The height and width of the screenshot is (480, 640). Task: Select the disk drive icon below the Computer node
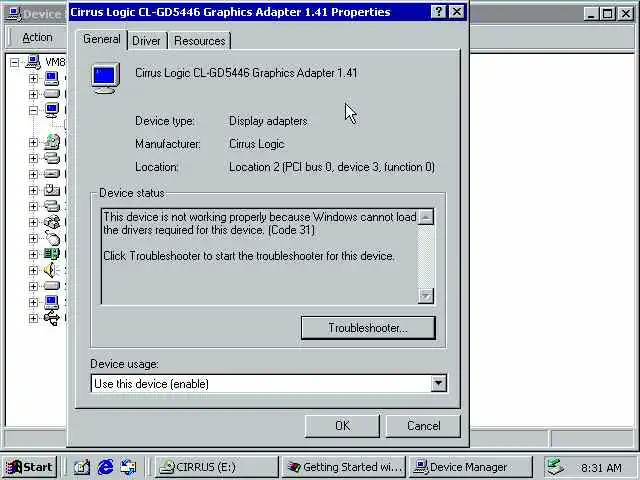52,94
